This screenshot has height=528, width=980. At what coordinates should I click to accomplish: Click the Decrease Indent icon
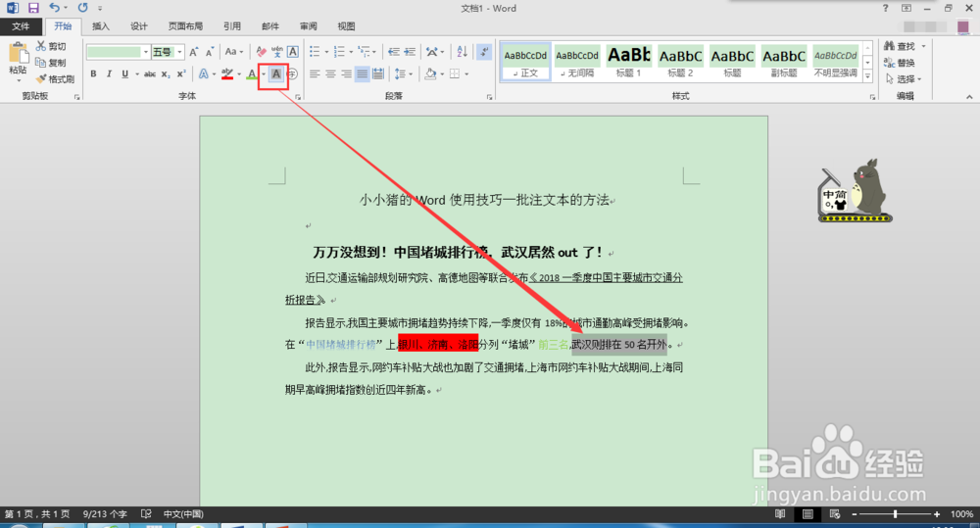[393, 52]
